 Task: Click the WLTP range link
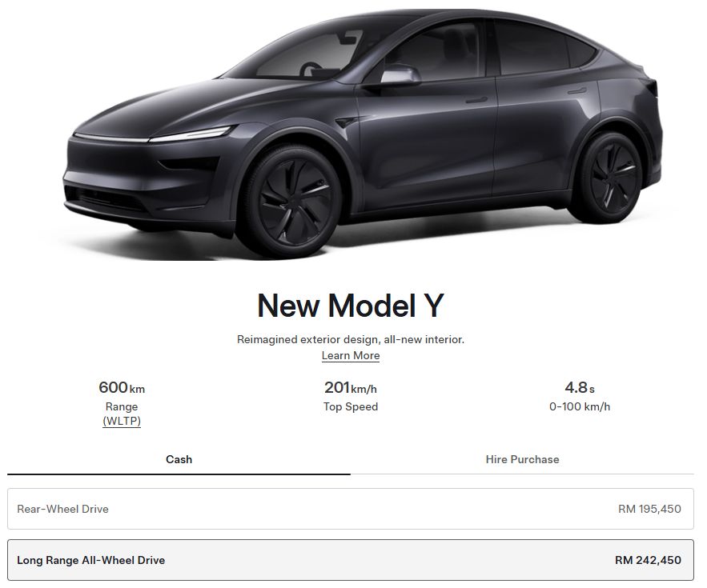click(x=122, y=422)
